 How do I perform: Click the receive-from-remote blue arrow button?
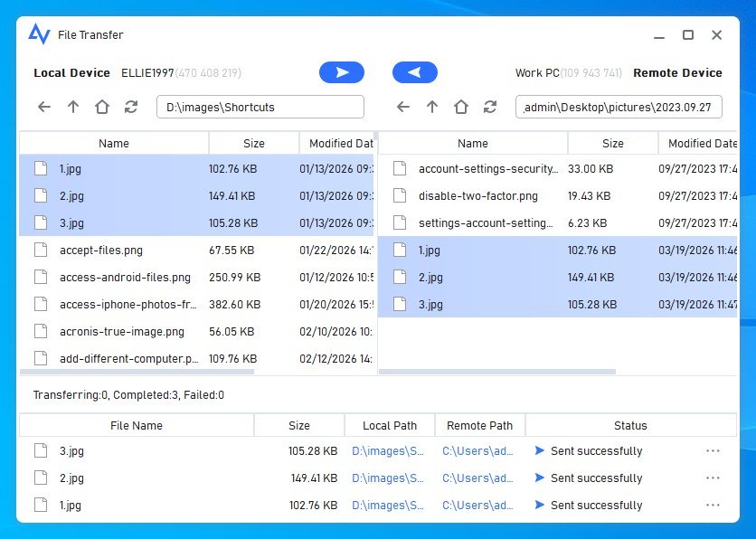(x=414, y=73)
